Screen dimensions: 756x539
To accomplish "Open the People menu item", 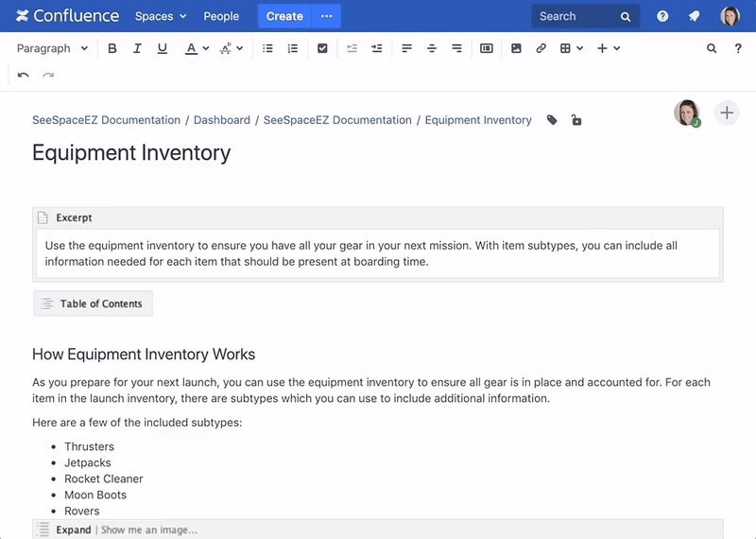I will coord(221,16).
